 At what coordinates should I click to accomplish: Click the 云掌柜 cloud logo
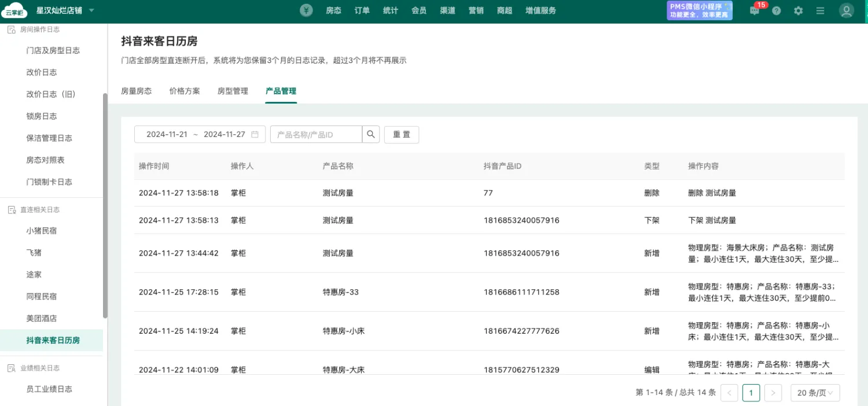(x=14, y=10)
